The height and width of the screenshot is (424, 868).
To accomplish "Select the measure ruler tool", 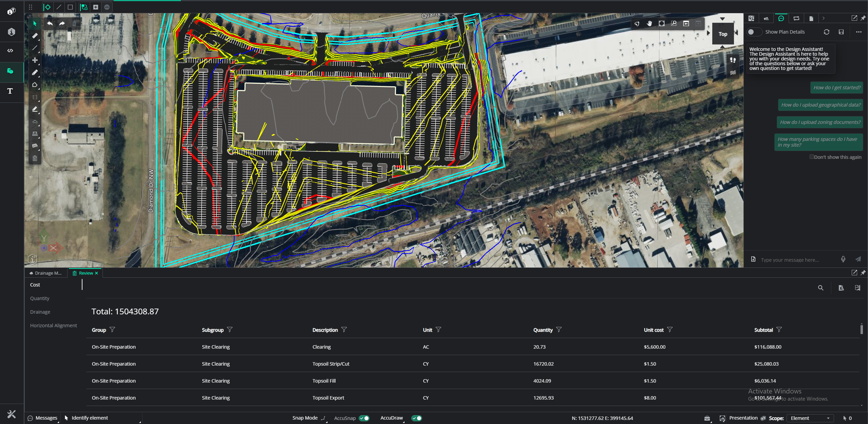I will coord(35,36).
